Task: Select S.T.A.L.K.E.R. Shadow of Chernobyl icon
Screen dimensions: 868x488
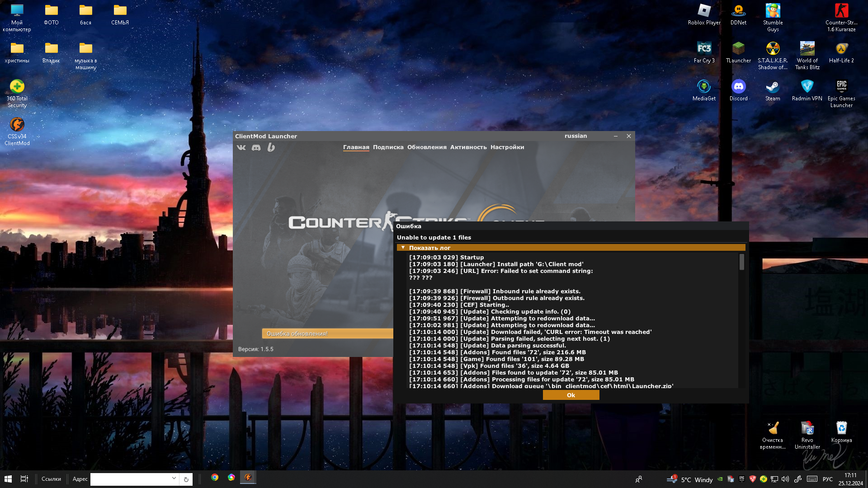Action: tap(773, 56)
